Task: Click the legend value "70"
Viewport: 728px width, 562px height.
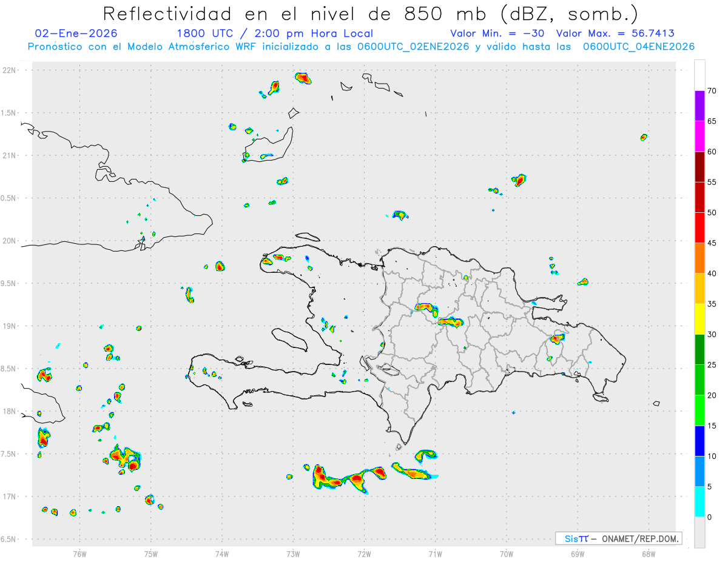Action: coord(713,91)
